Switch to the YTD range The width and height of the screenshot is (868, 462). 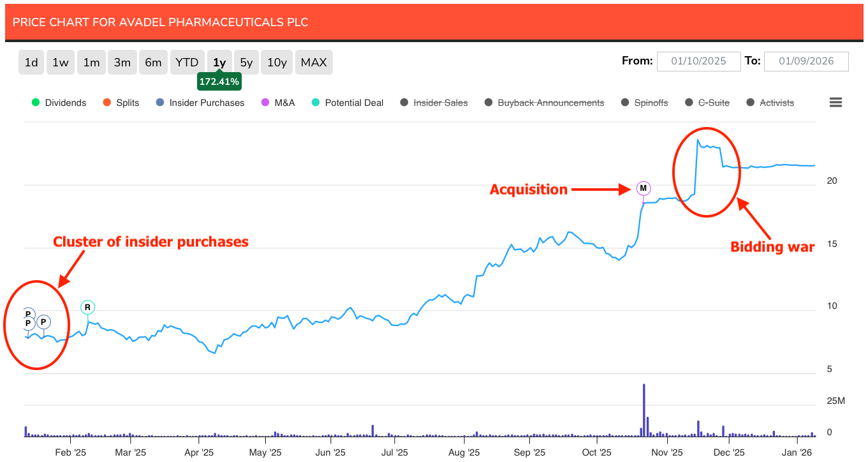point(187,63)
